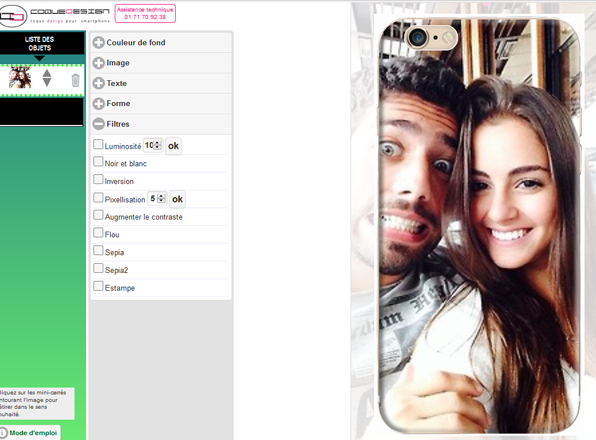Viewport: 596px width, 440px height.
Task: Click the plus icon beside Couleur de fond
Action: click(x=98, y=43)
